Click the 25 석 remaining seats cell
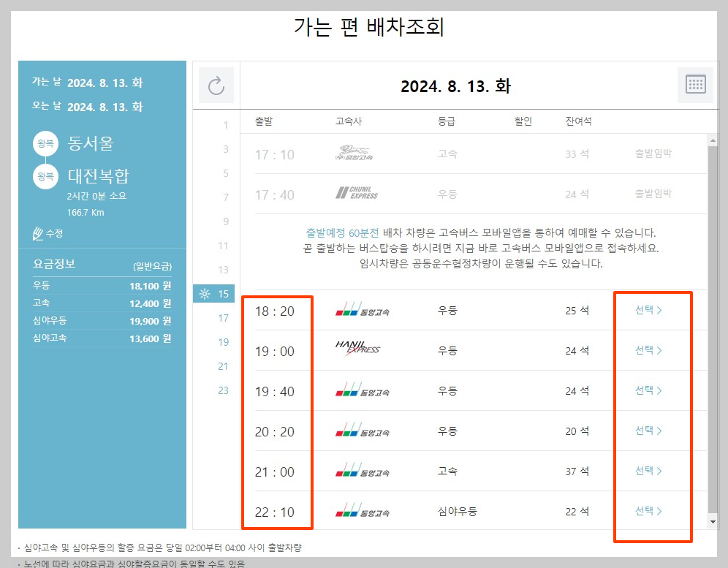This screenshot has height=568, width=728. pos(577,310)
